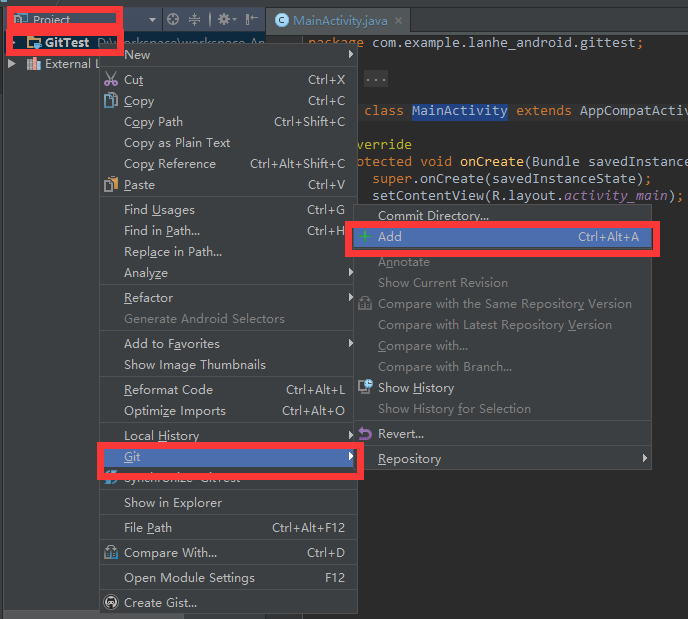Expand the Repository submenu arrow
This screenshot has width=688, height=619.
644,458
